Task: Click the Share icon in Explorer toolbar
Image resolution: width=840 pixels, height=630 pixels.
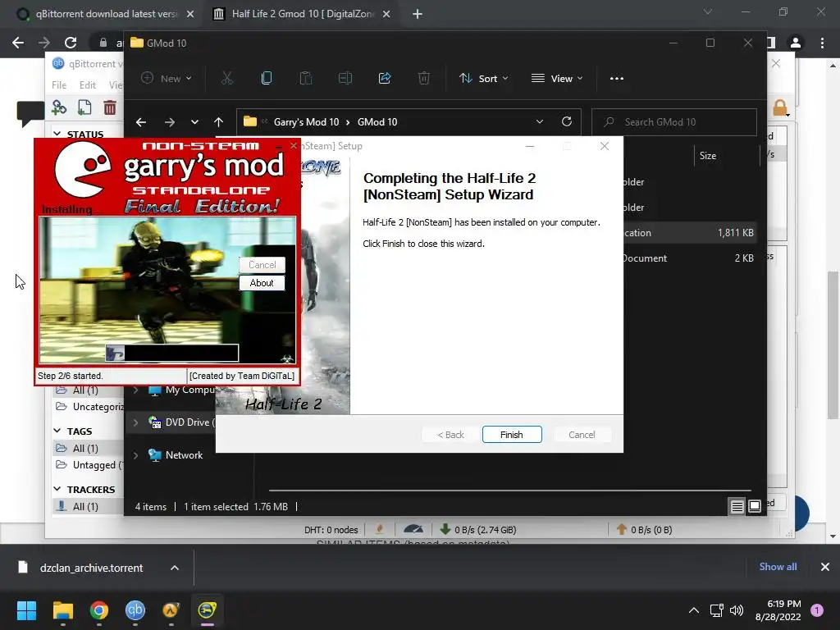Action: coord(385,78)
